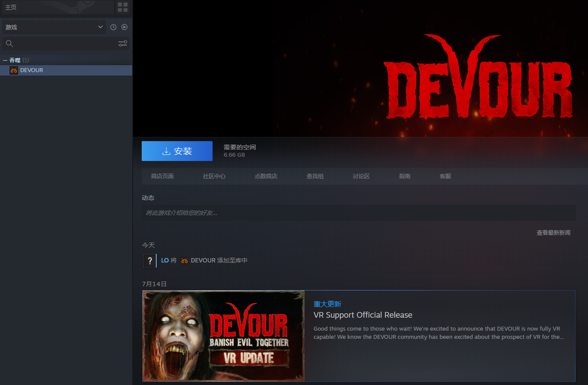Viewport: 588px width, 385px height.
Task: Open the 点数商店 tab
Action: pos(266,176)
